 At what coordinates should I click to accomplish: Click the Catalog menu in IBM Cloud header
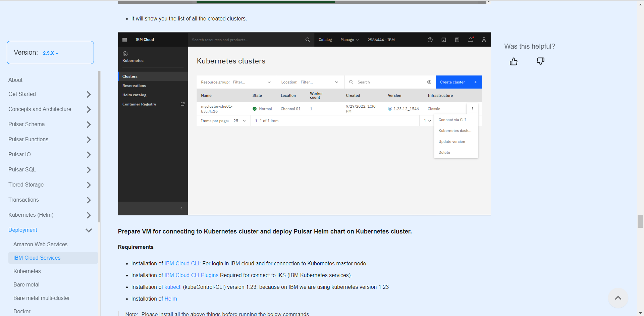325,40
